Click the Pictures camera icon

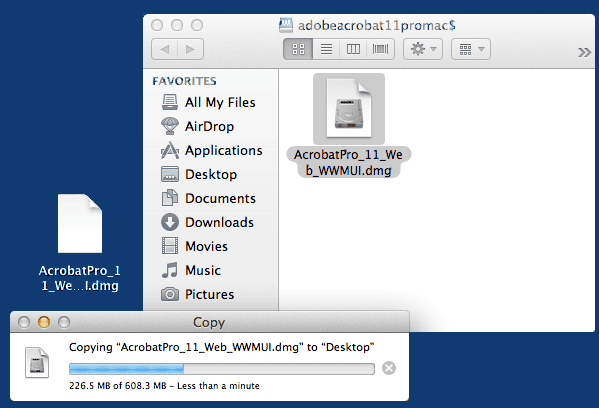(170, 294)
